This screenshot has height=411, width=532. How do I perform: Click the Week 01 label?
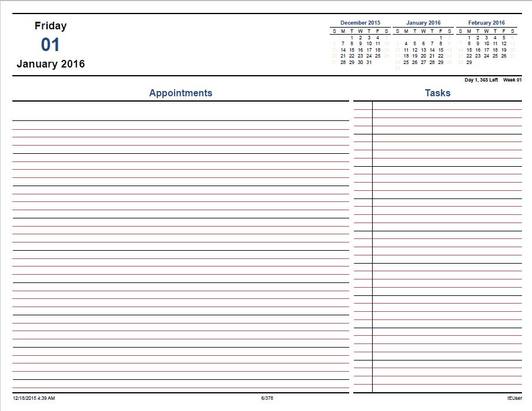pyautogui.click(x=512, y=80)
